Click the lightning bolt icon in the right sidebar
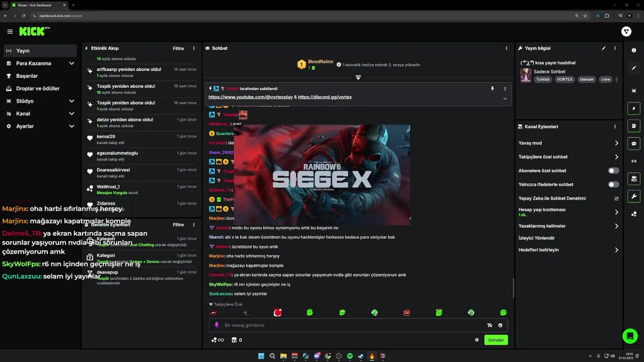Viewport: 644px width, 362px height. [x=634, y=108]
